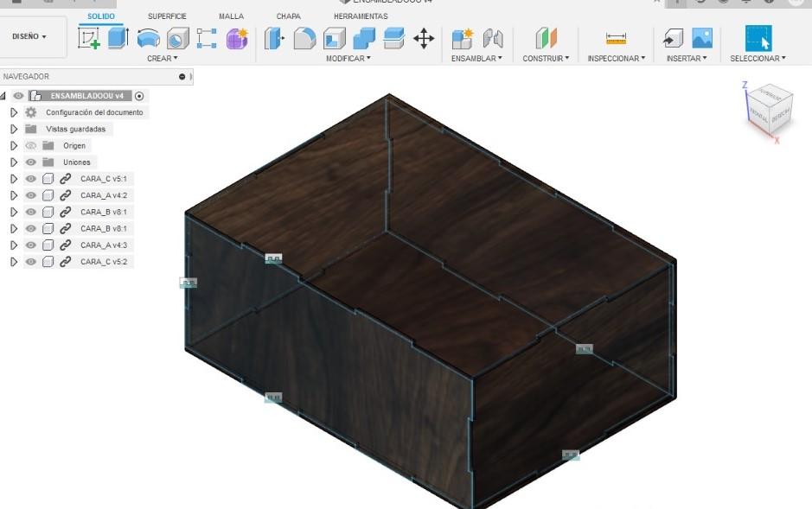Image resolution: width=812 pixels, height=509 pixels.
Task: Hide component CARA_A v4:3
Action: click(31, 245)
